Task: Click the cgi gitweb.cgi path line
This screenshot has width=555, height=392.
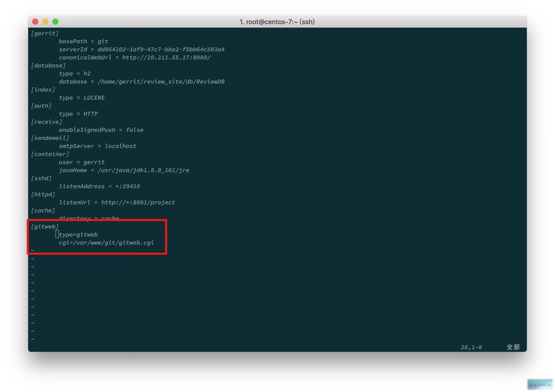Action: pos(107,243)
